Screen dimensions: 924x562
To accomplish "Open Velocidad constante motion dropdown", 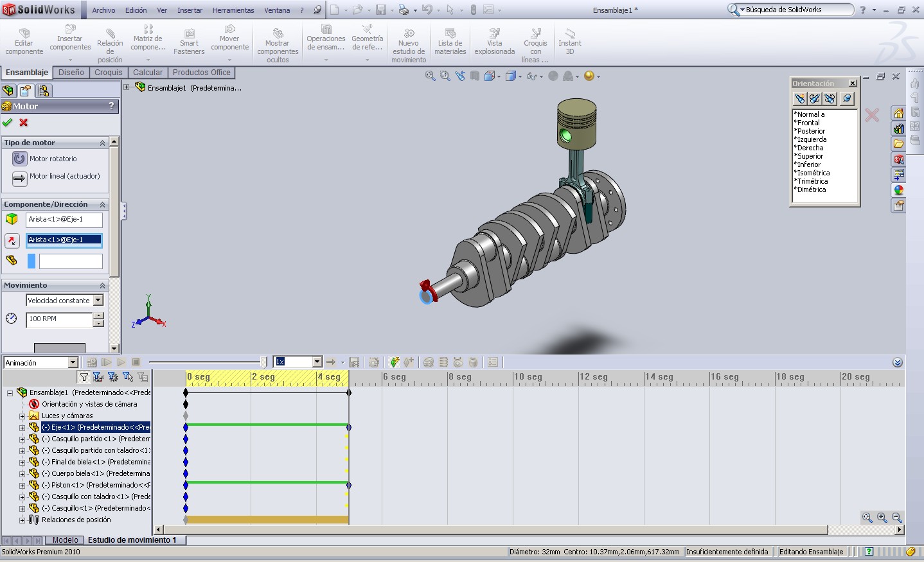I will point(98,301).
